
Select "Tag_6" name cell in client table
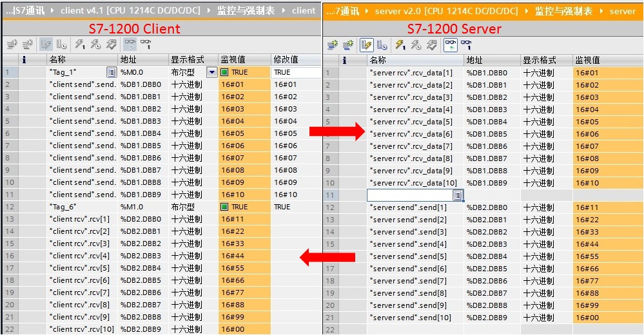click(83, 207)
